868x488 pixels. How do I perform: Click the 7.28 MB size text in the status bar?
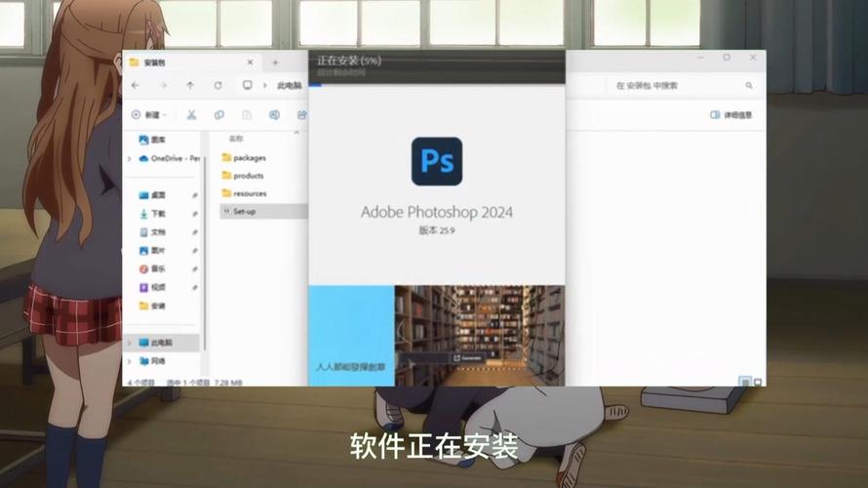[x=228, y=383]
